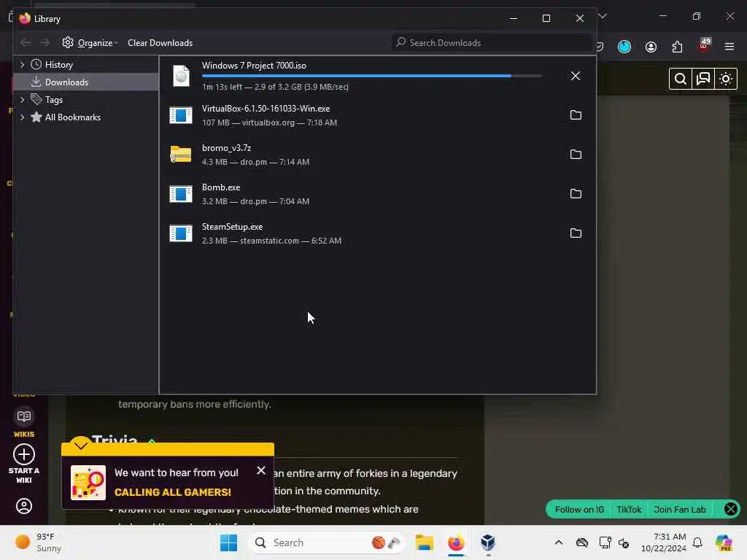Open VirtualBox from the taskbar

tap(488, 542)
